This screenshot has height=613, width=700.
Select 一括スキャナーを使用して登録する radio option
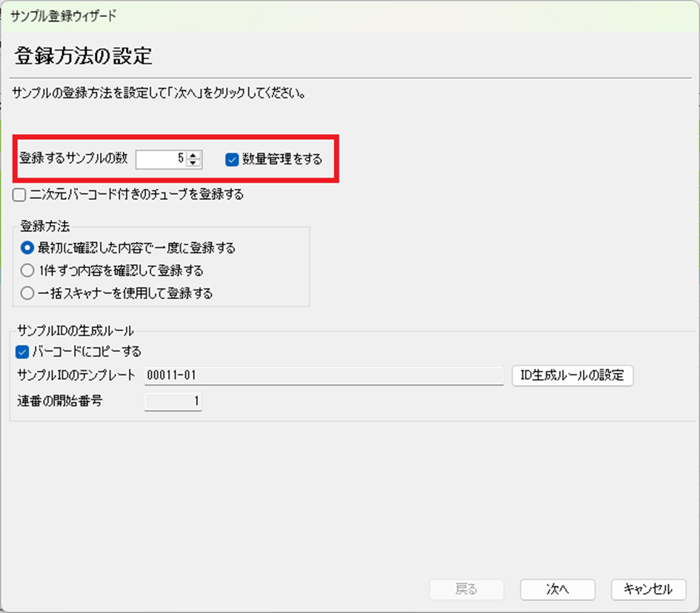[x=27, y=294]
